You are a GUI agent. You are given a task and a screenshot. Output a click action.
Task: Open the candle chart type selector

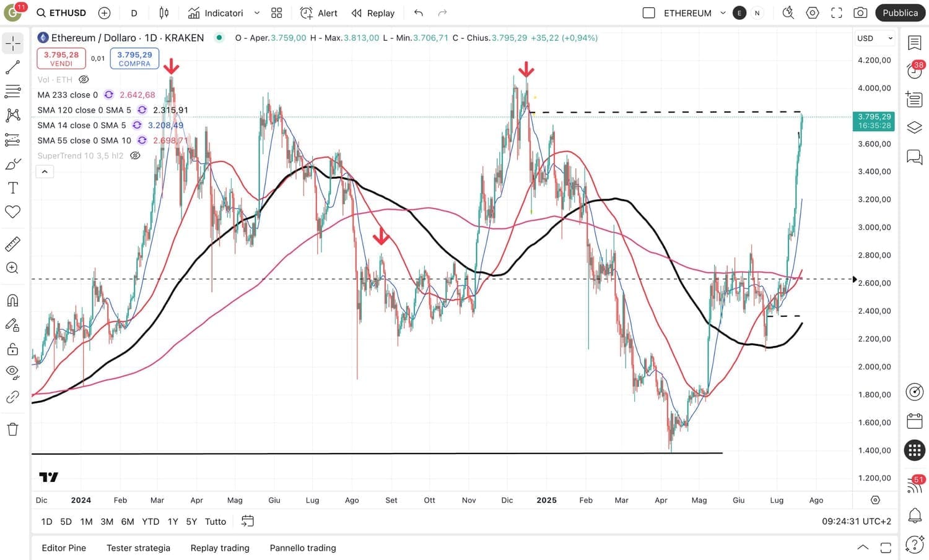(x=164, y=13)
